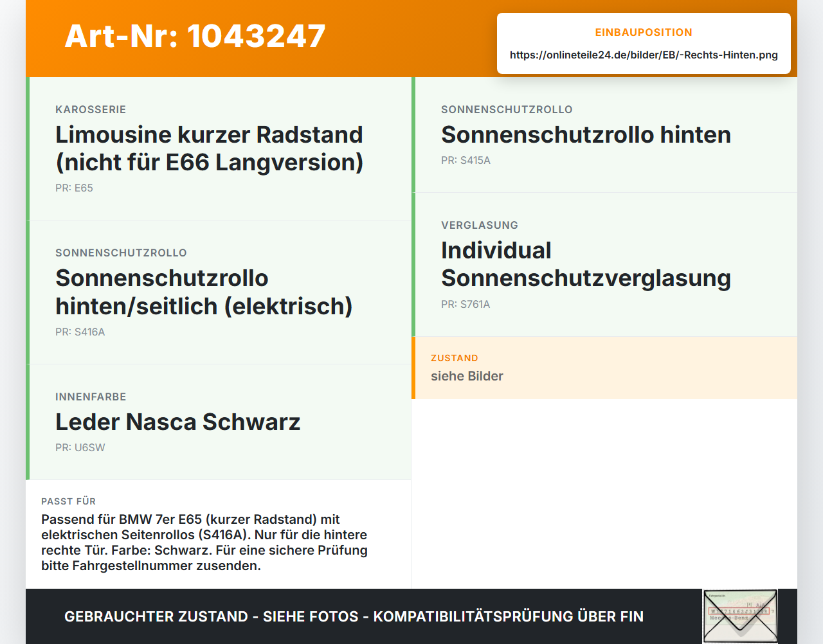Image resolution: width=823 pixels, height=644 pixels.
Task: Open the Rechts-Hinten.png image URL
Action: click(644, 55)
